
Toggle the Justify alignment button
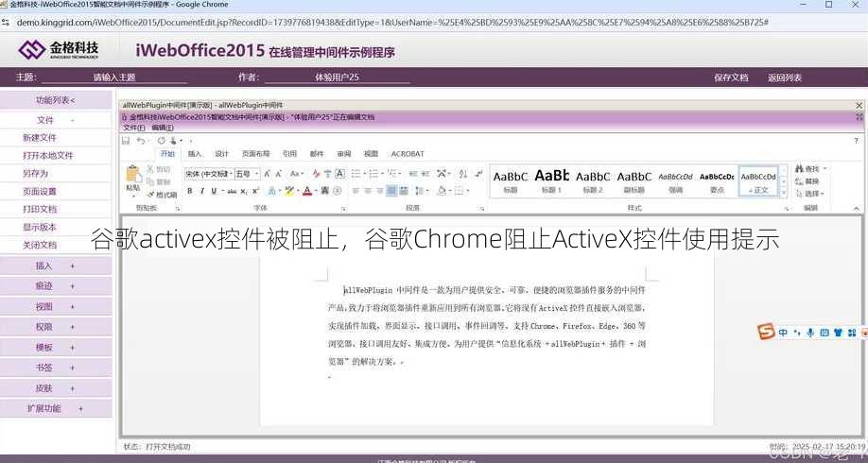[x=391, y=191]
